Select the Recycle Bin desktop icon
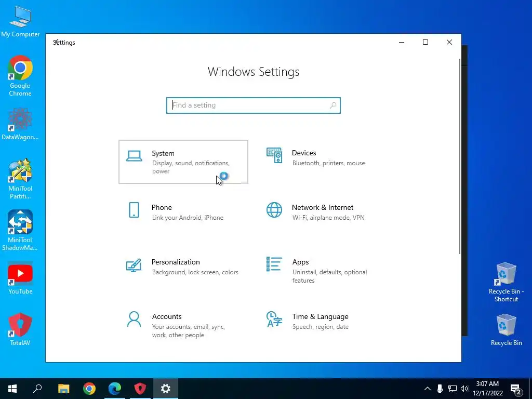Viewport: 532px width, 399px height. click(x=506, y=330)
